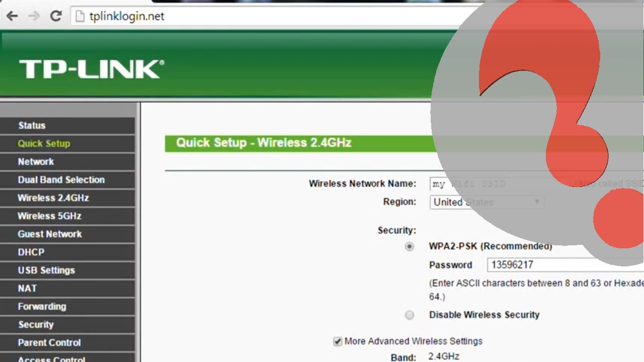Screen dimensions: 644x362
Task: Click the Wireless Network Name label
Action: point(362,184)
